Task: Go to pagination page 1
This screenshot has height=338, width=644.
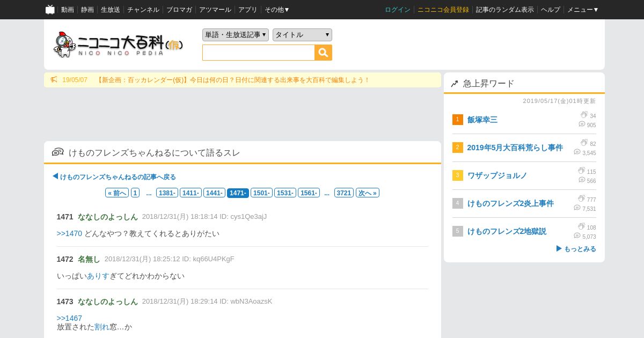Action: coord(135,193)
